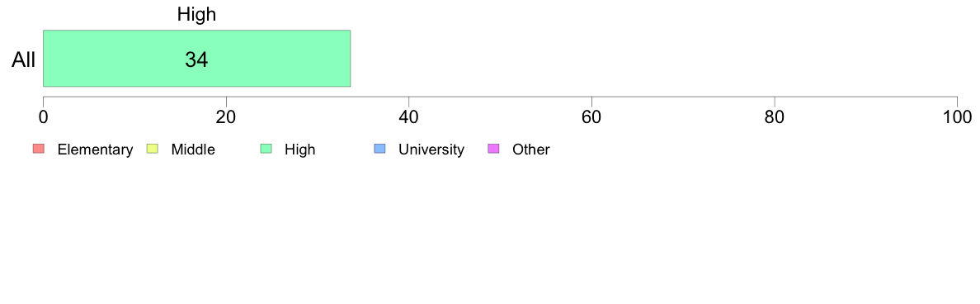The height and width of the screenshot is (304, 980).
Task: Click the yellow Middle legend swatch
Action: click(152, 149)
